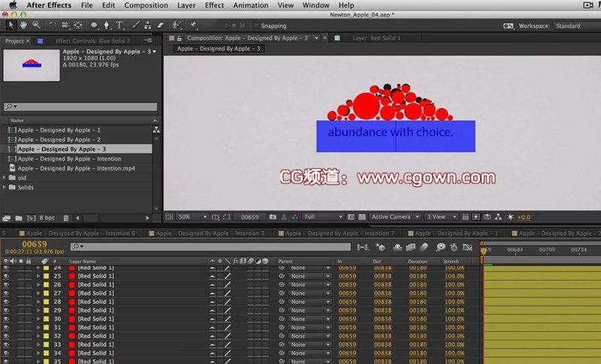Select the Zoom magnifier tool
The height and width of the screenshot is (364, 601).
tap(36, 26)
